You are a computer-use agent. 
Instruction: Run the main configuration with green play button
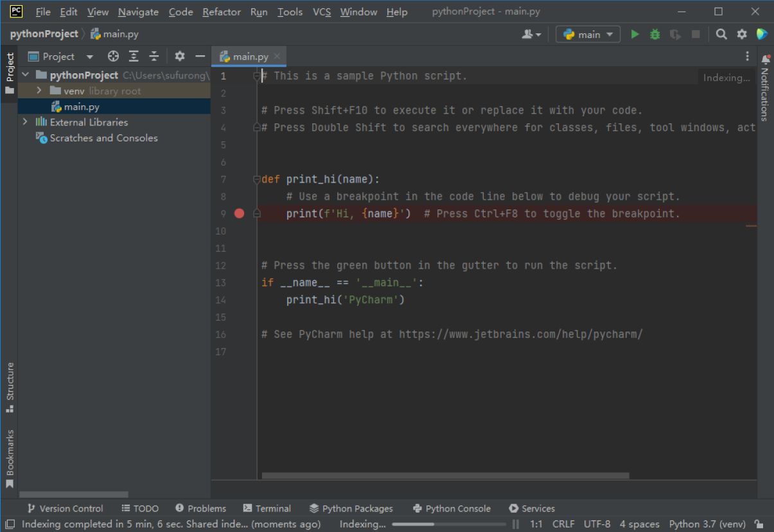coord(635,35)
